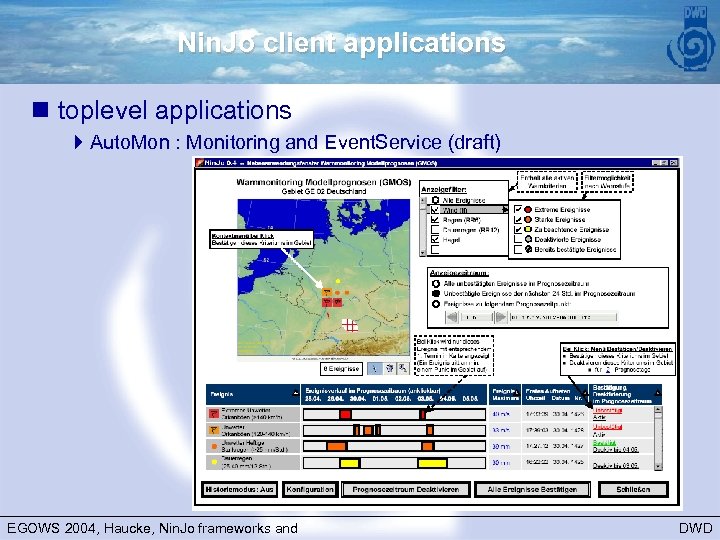Click the orange wind warning marker on map
The width and height of the screenshot is (720, 540).
coord(327,292)
